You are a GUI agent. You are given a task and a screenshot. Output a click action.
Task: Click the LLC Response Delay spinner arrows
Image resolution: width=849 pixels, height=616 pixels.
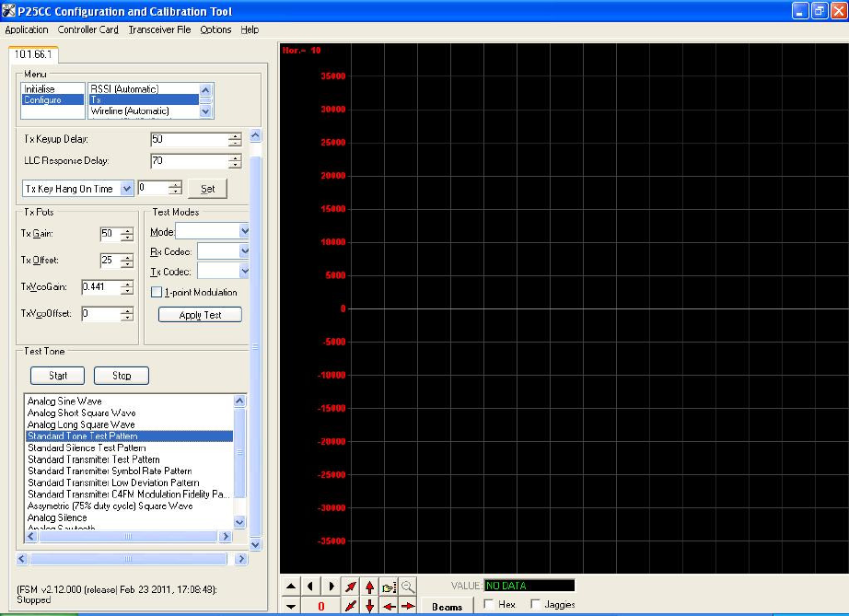point(235,161)
